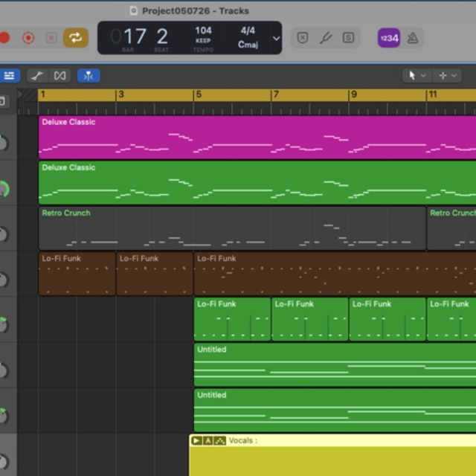Open the Tuner
Screen dimensions: 476x476
pyautogui.click(x=326, y=38)
